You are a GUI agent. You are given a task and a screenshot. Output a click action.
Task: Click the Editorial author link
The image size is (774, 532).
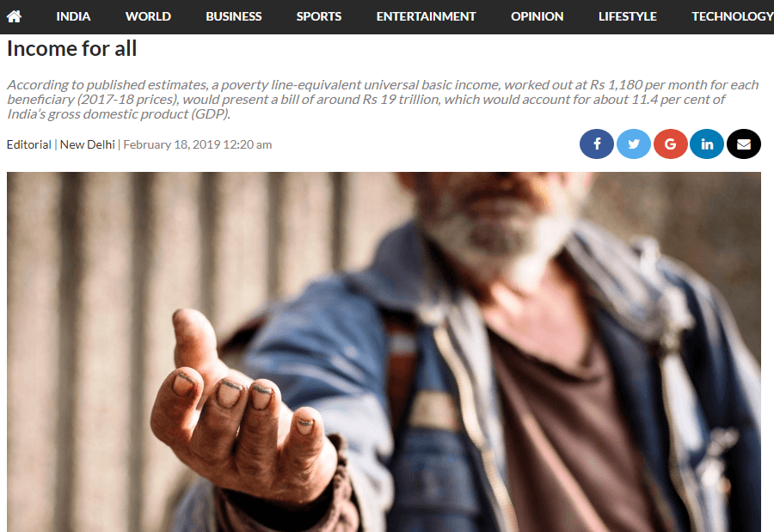coord(29,144)
